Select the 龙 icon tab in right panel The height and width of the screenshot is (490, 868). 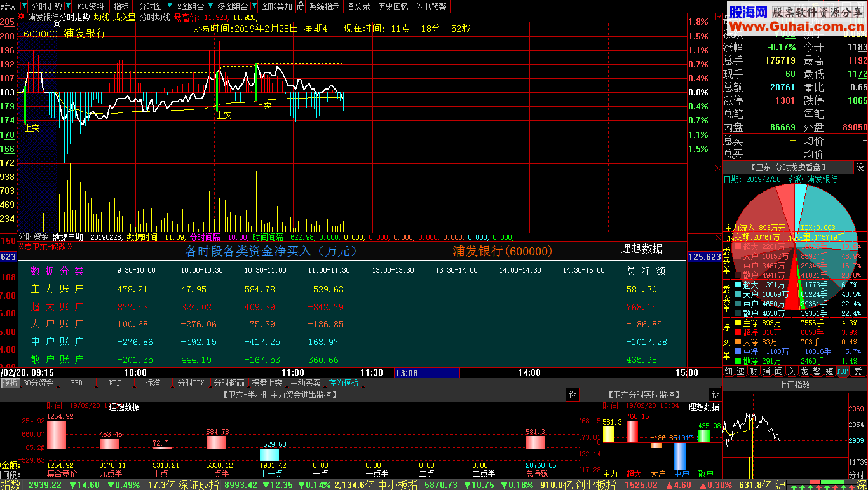pyautogui.click(x=804, y=371)
